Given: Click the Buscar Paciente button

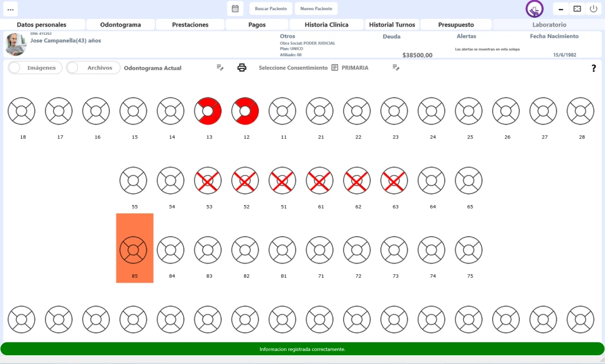Looking at the screenshot, I should click(x=271, y=9).
